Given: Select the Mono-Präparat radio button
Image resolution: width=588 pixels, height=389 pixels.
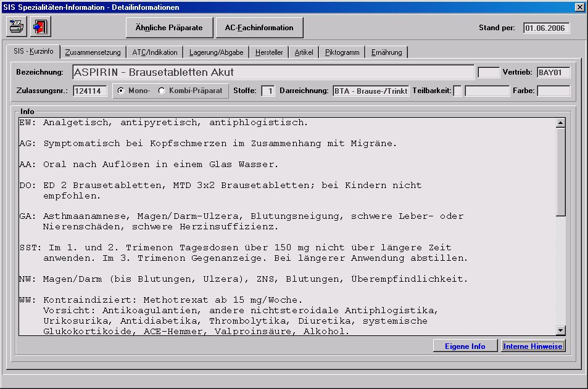Looking at the screenshot, I should point(121,91).
